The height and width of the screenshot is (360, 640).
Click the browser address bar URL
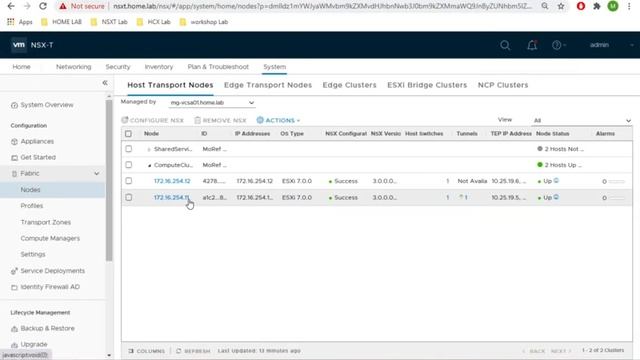[322, 6]
